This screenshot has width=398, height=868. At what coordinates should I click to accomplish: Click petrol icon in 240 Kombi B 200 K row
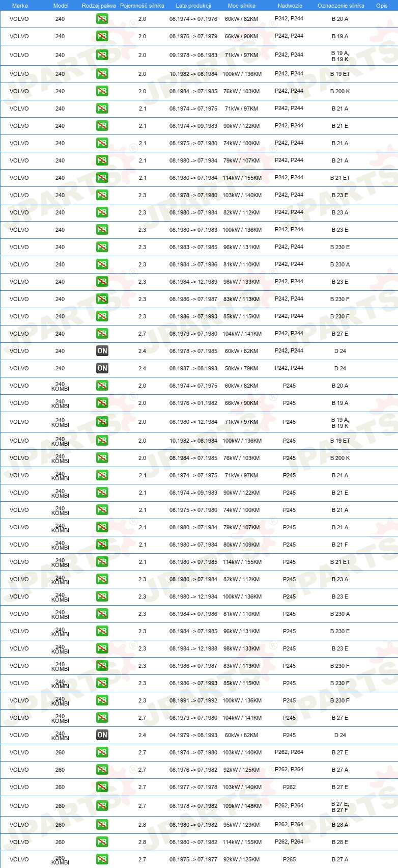coord(102,458)
